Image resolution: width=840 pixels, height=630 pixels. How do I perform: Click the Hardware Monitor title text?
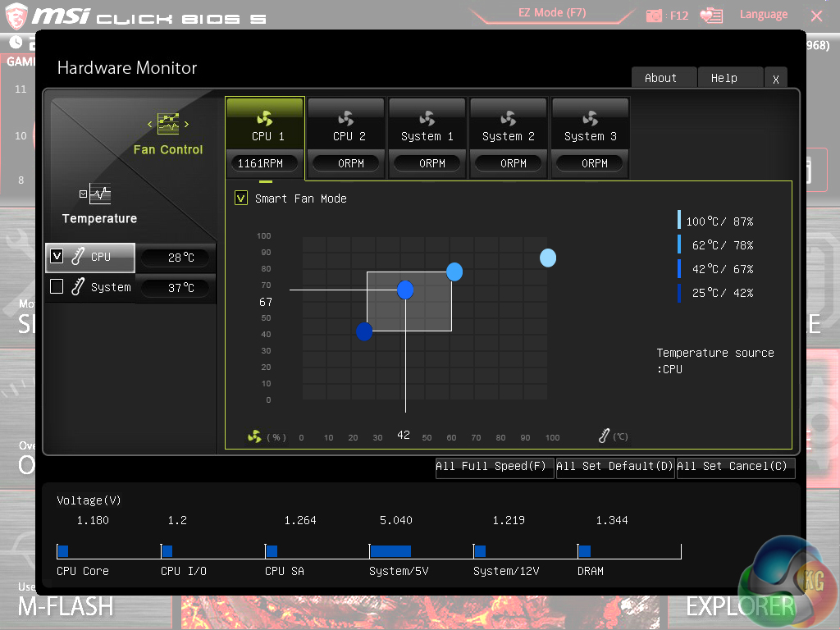[x=127, y=68]
